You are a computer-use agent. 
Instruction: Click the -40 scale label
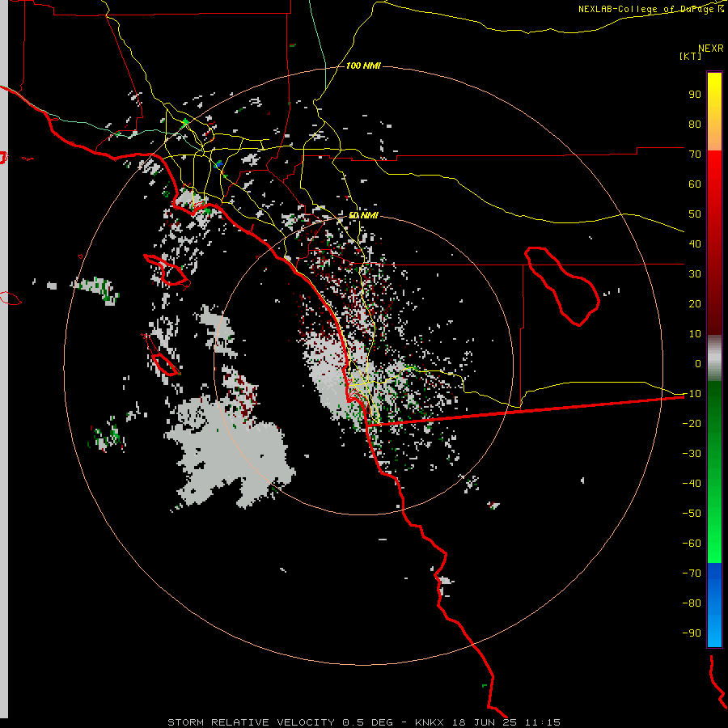692,484
